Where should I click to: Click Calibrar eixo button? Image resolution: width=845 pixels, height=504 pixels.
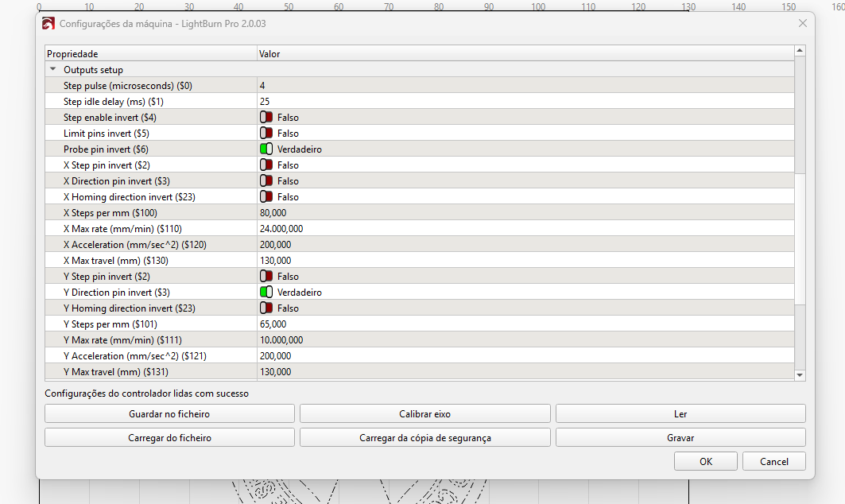(x=424, y=414)
